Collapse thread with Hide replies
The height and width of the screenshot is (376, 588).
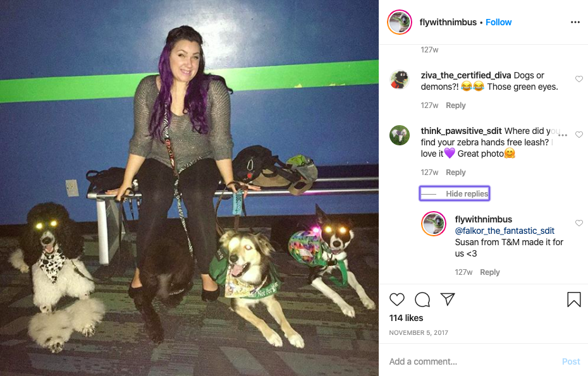[455, 193]
